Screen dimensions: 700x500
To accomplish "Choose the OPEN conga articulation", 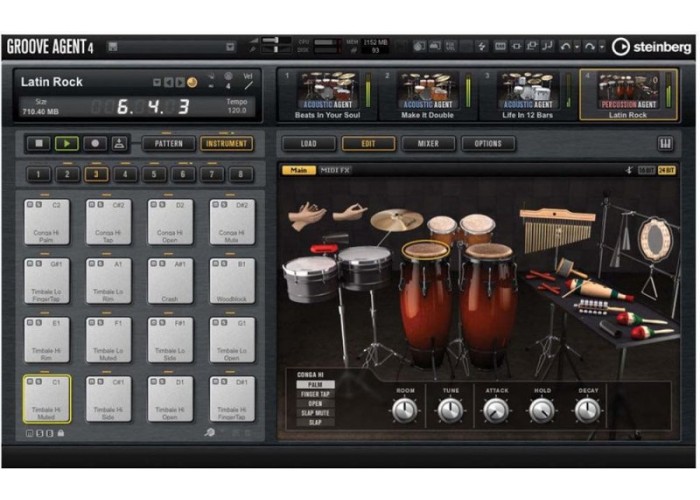I will click(315, 404).
